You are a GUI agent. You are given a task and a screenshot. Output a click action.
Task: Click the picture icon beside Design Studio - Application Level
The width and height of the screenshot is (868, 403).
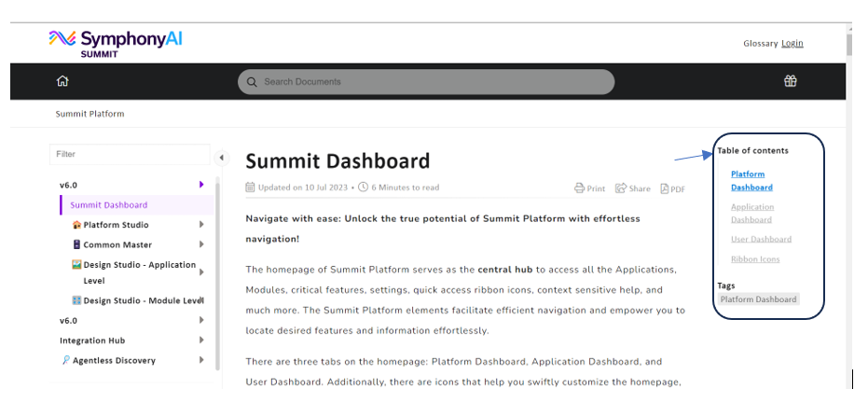(77, 265)
